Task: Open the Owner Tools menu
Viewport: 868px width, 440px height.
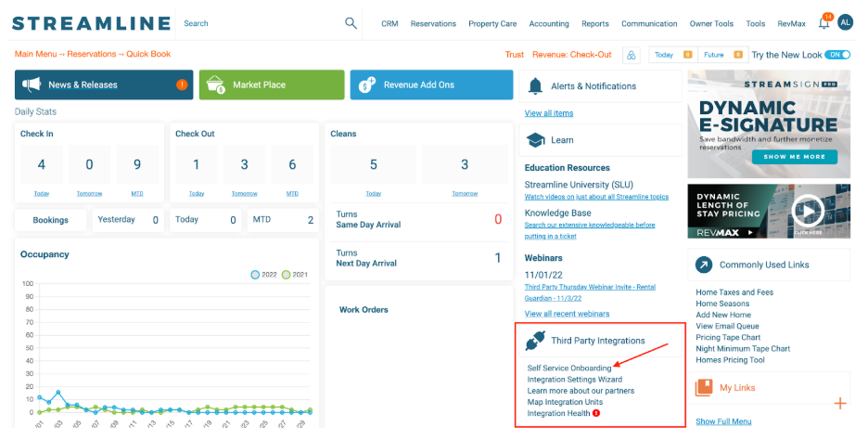Action: [x=711, y=24]
